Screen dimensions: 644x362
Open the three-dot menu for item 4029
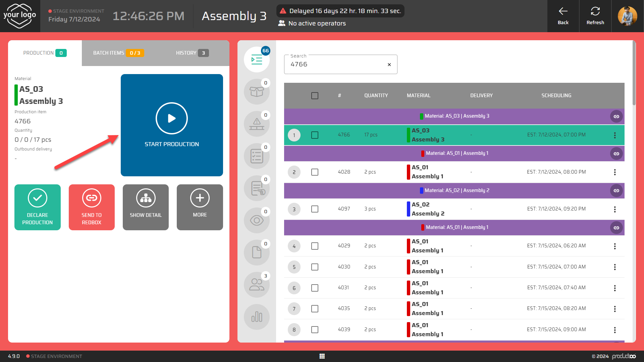tap(614, 246)
